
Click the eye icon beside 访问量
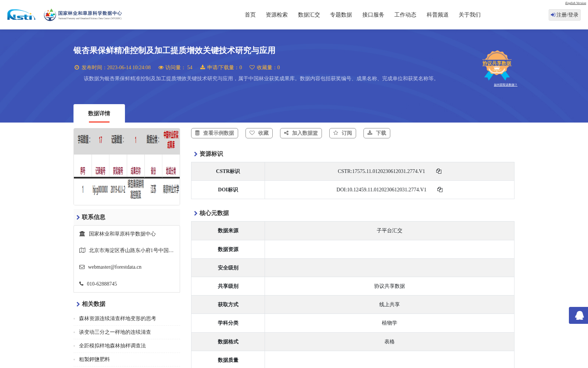pos(161,67)
